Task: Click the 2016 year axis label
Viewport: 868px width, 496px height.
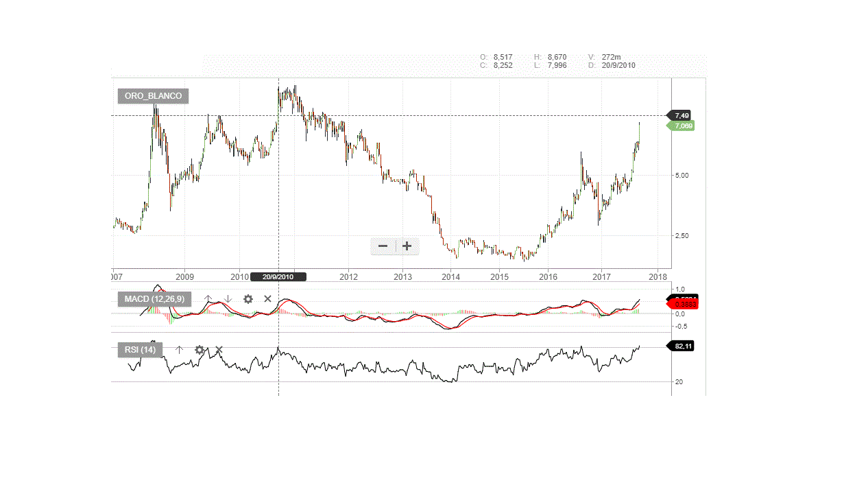Action: [548, 277]
